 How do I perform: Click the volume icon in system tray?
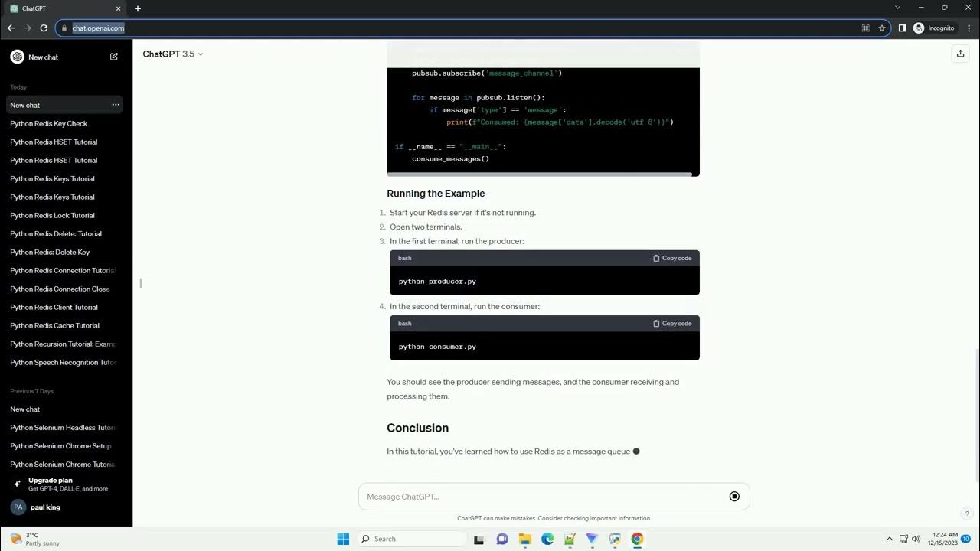coord(916,539)
